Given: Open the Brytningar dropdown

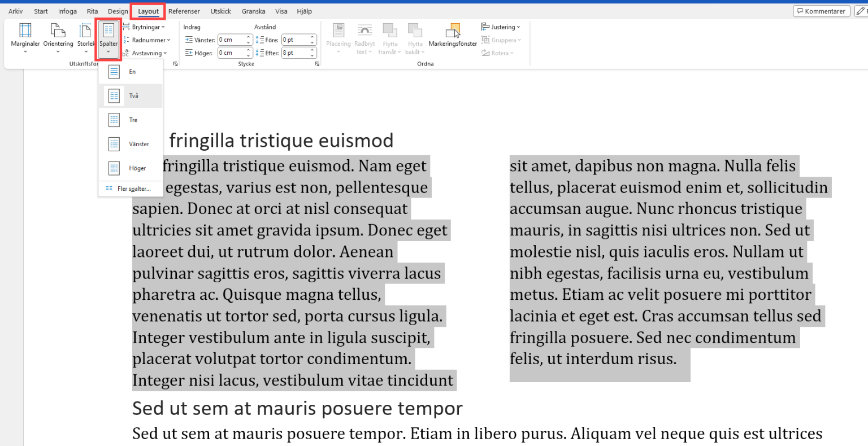Looking at the screenshot, I should 145,27.
